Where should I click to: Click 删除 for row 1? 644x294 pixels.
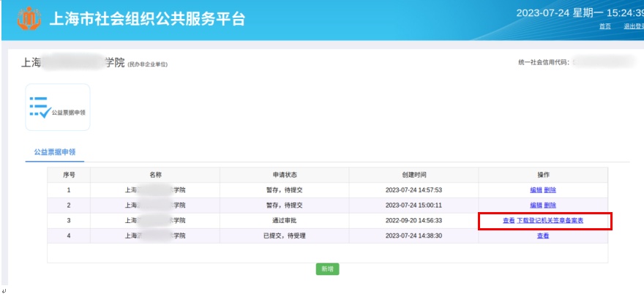click(x=550, y=190)
